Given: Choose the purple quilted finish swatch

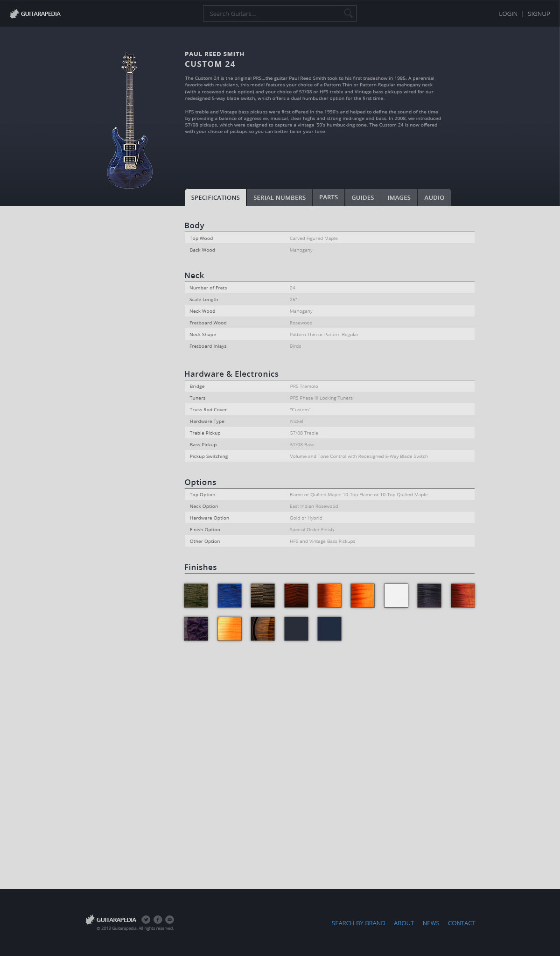Looking at the screenshot, I should (x=196, y=629).
